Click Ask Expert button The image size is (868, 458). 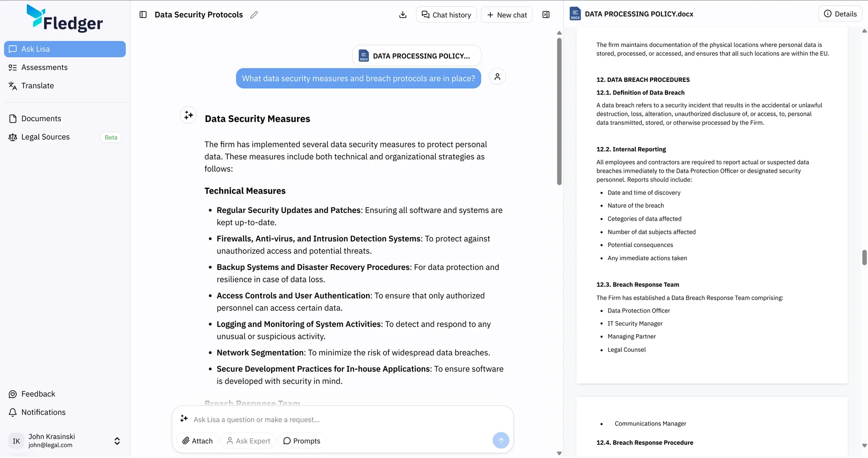point(248,441)
